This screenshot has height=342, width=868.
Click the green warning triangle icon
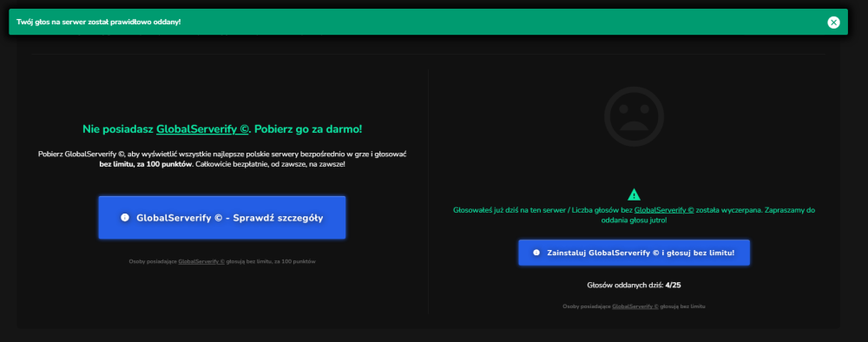point(634,194)
